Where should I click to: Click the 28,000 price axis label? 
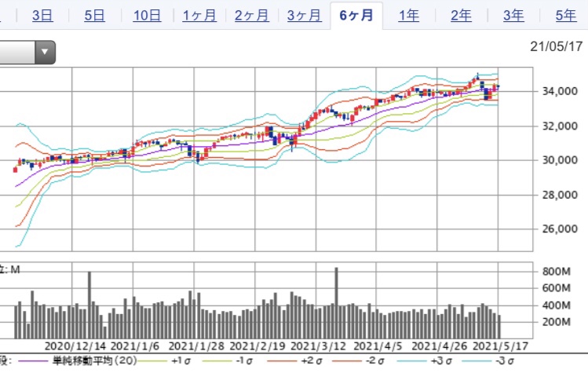(x=560, y=195)
